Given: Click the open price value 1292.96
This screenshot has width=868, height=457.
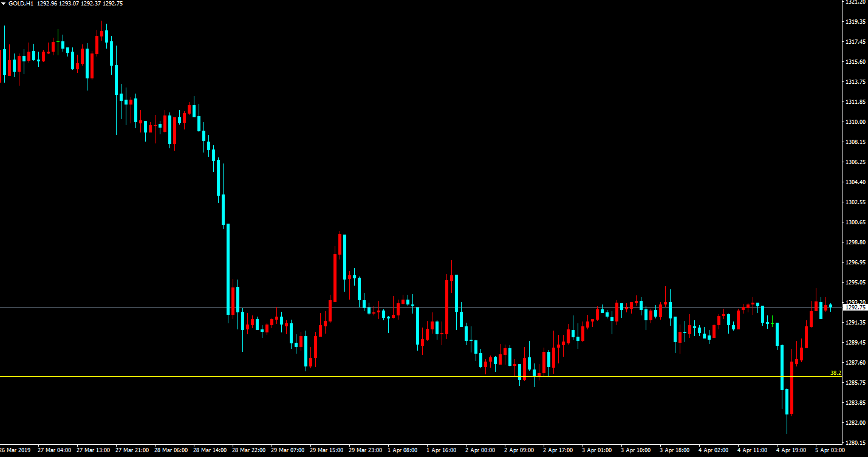Looking at the screenshot, I should pos(47,3).
